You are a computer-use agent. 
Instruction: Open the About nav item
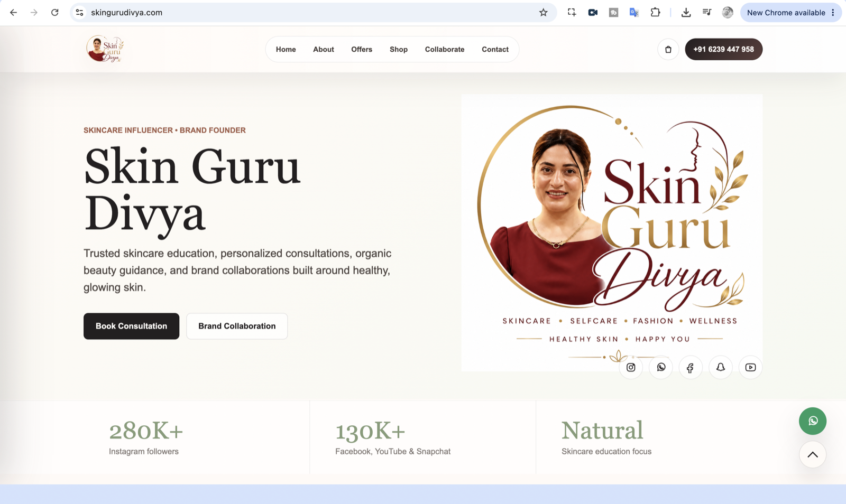pyautogui.click(x=323, y=49)
